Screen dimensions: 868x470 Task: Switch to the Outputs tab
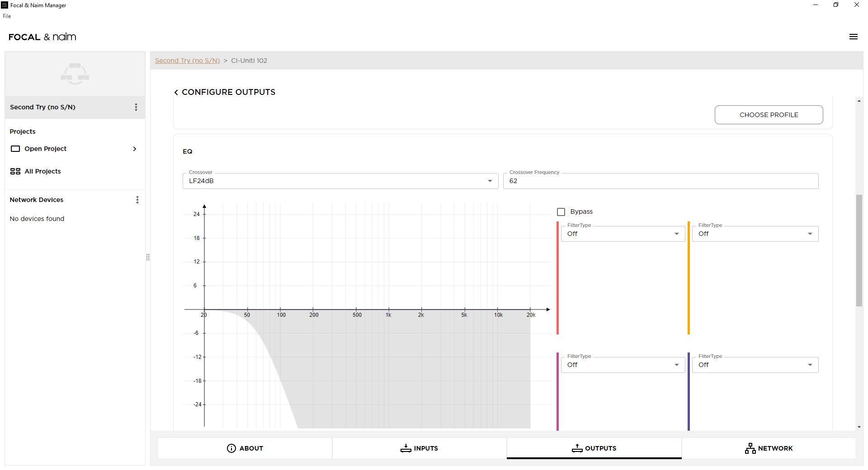click(594, 448)
